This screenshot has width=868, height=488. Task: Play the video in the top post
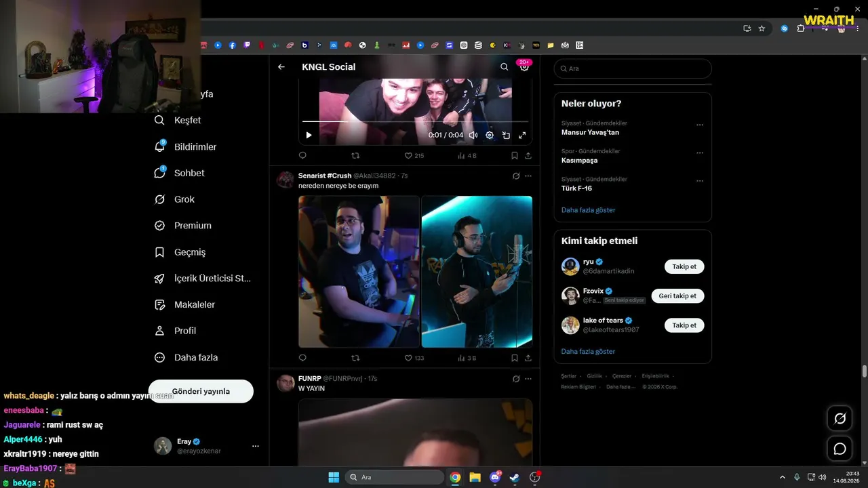309,136
